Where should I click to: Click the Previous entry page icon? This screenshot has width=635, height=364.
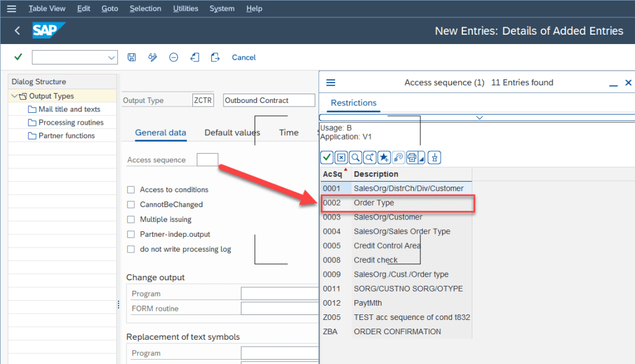point(195,57)
